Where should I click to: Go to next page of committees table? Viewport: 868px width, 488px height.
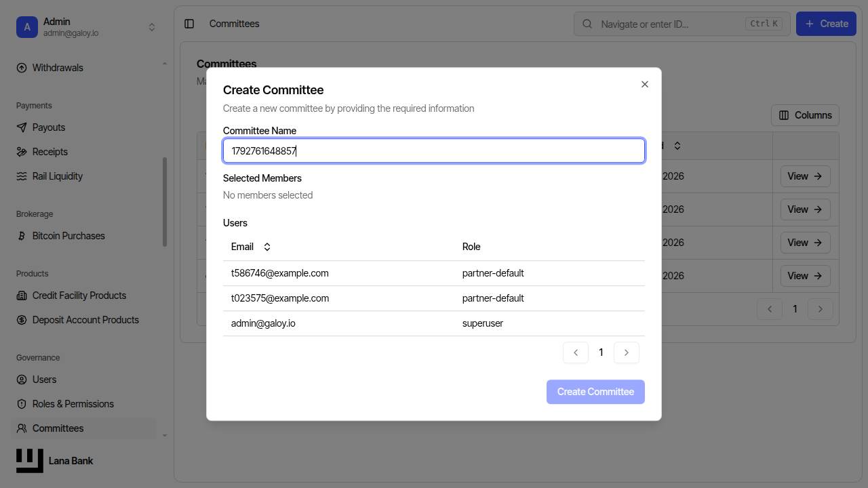(821, 309)
